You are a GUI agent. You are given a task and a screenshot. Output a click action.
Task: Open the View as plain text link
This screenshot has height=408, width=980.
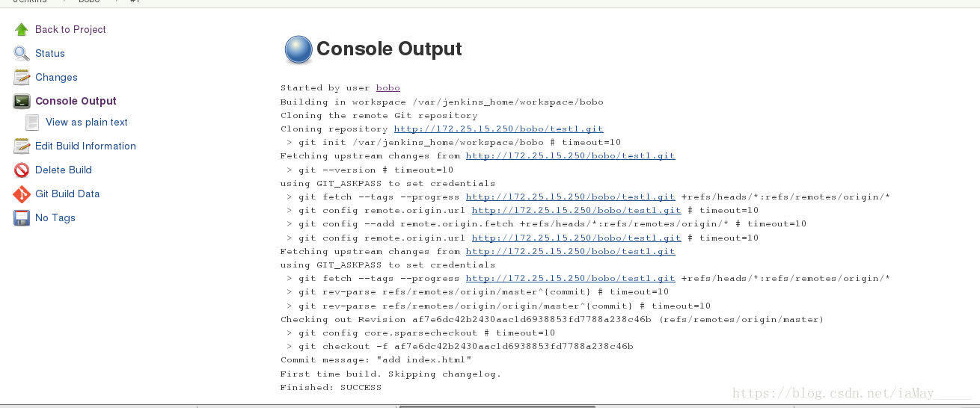[x=87, y=122]
